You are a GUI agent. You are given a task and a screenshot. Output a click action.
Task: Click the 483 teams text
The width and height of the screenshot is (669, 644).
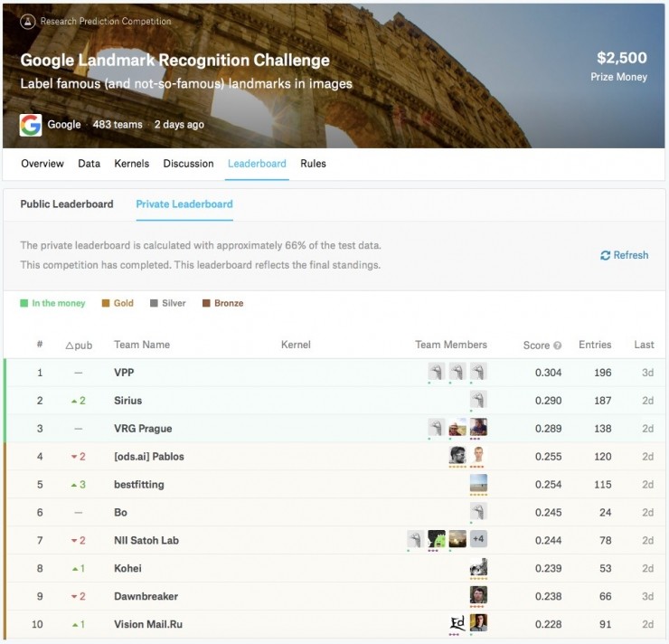tap(118, 125)
